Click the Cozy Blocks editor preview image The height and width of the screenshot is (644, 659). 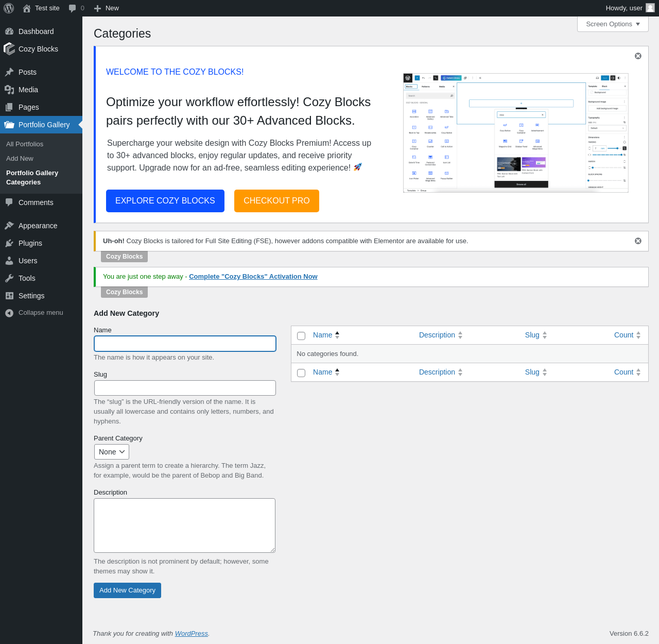(x=515, y=133)
